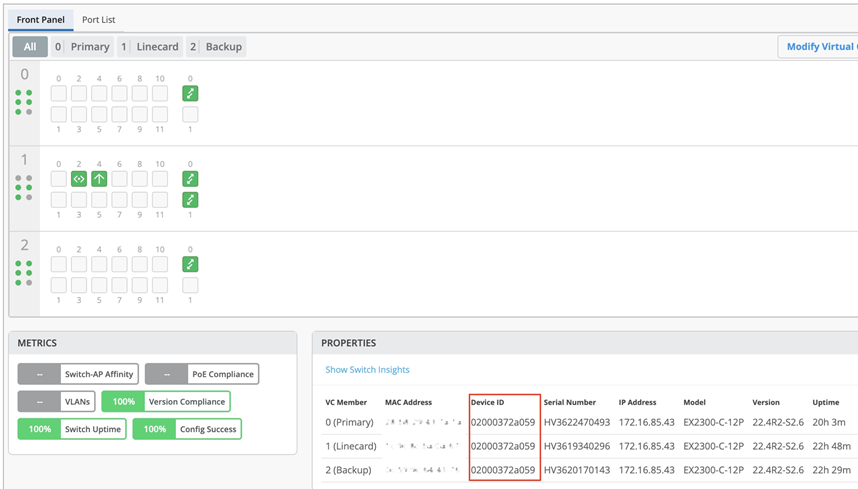Select port 6 on member 1
This screenshot has width=858, height=489.
click(119, 179)
